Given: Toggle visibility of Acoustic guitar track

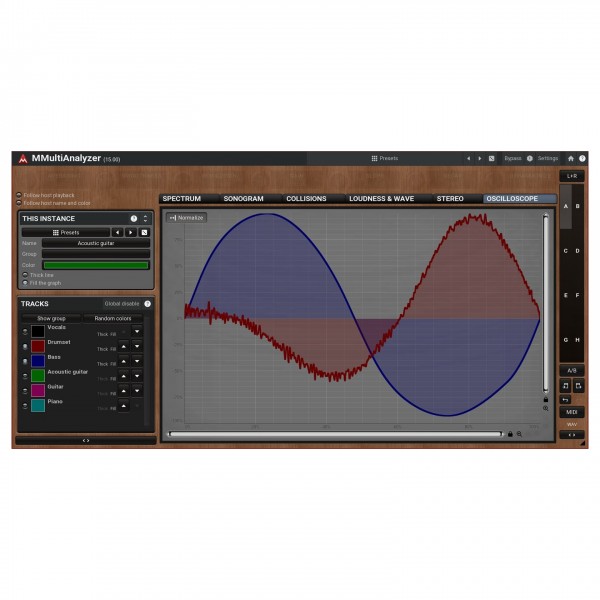Looking at the screenshot, I should [x=25, y=377].
